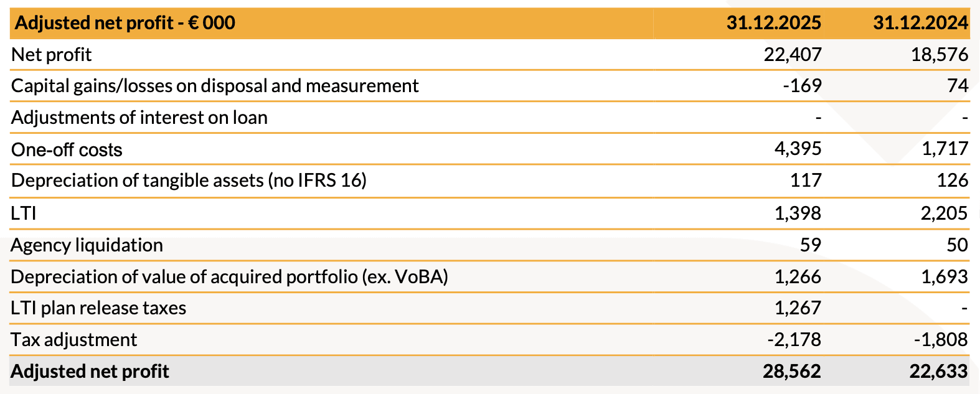Select the 2,205 LTI value for 2024
This screenshot has height=394, width=980.
[x=944, y=213]
